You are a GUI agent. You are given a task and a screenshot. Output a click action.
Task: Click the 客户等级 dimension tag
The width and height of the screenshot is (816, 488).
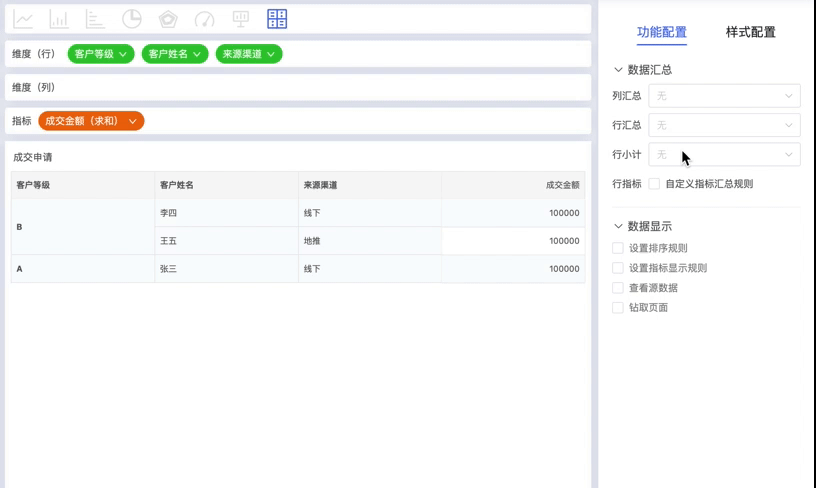tap(101, 54)
